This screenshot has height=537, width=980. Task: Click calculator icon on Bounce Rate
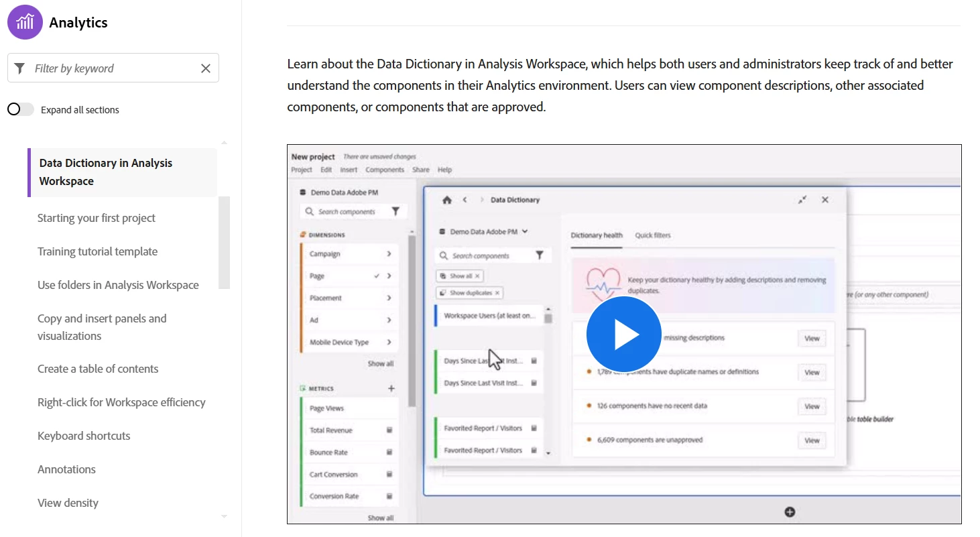click(389, 453)
